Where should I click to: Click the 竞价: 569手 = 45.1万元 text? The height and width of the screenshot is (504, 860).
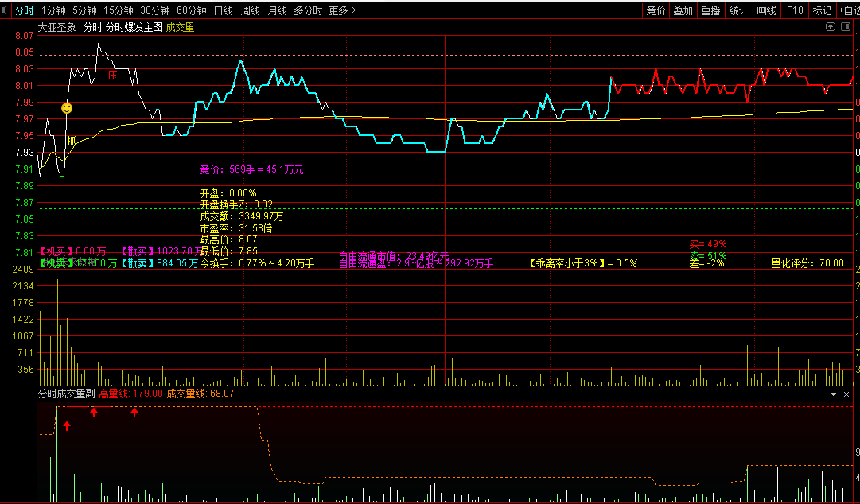coord(251,170)
